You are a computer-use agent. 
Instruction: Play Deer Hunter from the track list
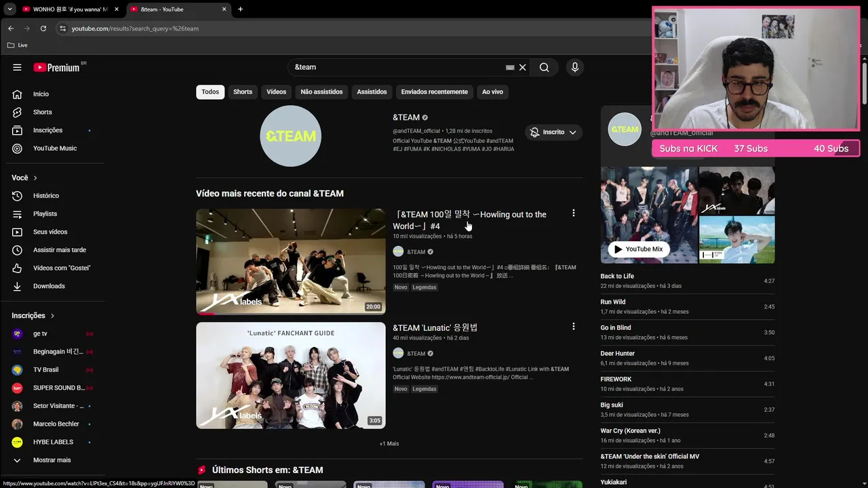pyautogui.click(x=687, y=358)
